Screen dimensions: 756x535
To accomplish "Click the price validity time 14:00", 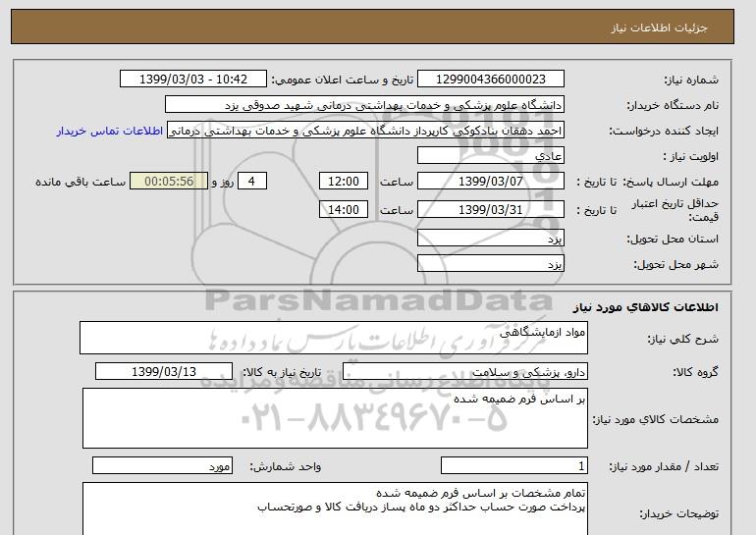I will click(344, 210).
